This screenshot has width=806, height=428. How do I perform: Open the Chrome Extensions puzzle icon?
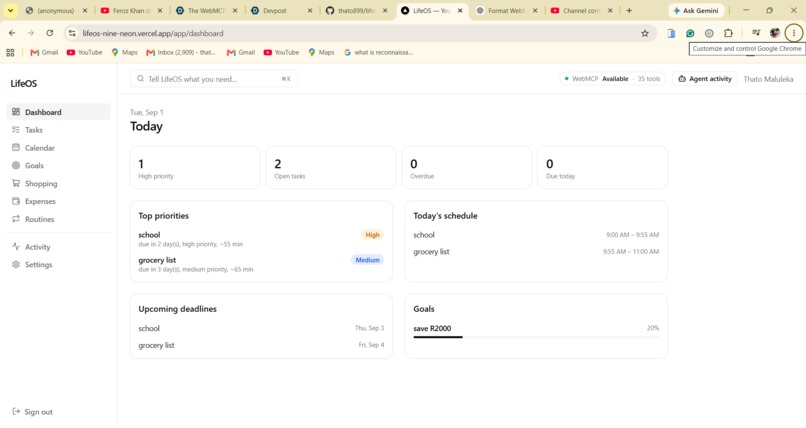coord(728,33)
